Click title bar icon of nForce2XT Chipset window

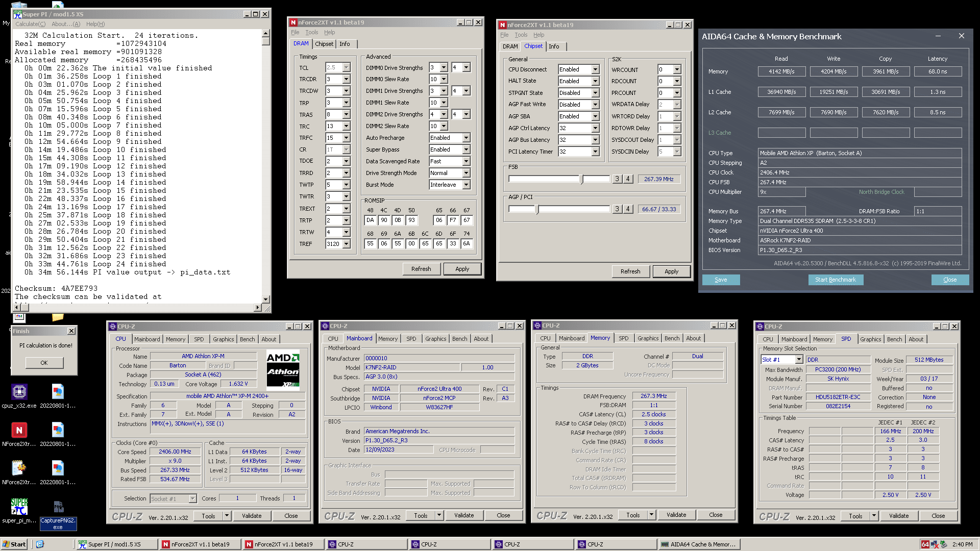click(x=503, y=25)
